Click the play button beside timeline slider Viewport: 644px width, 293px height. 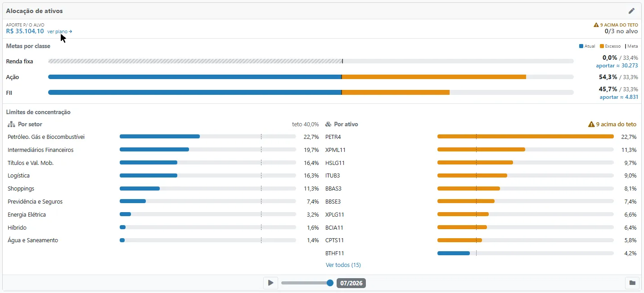(x=270, y=283)
